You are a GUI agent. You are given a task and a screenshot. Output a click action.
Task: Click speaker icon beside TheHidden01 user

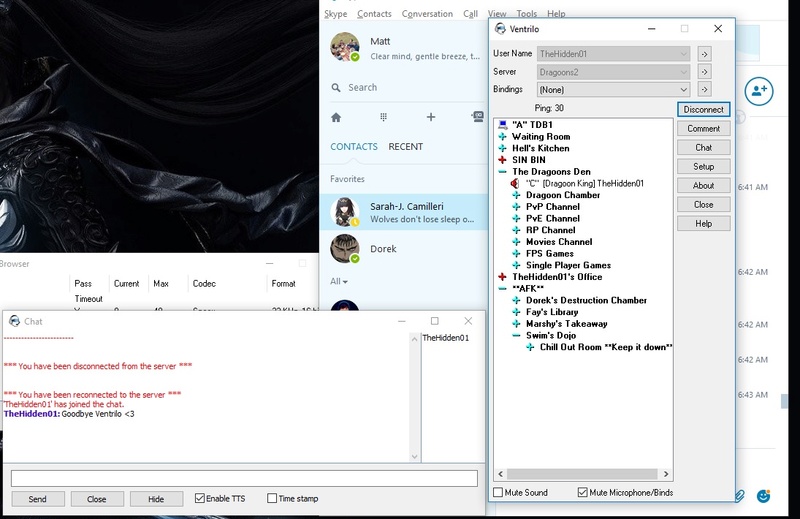coord(515,183)
